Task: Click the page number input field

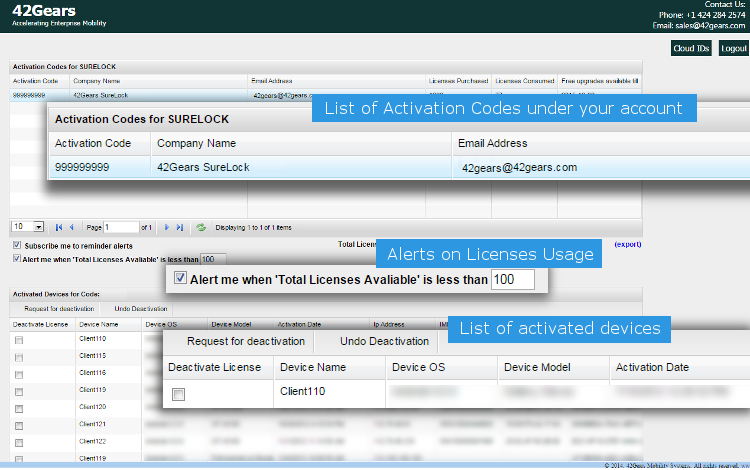Action: coord(121,227)
